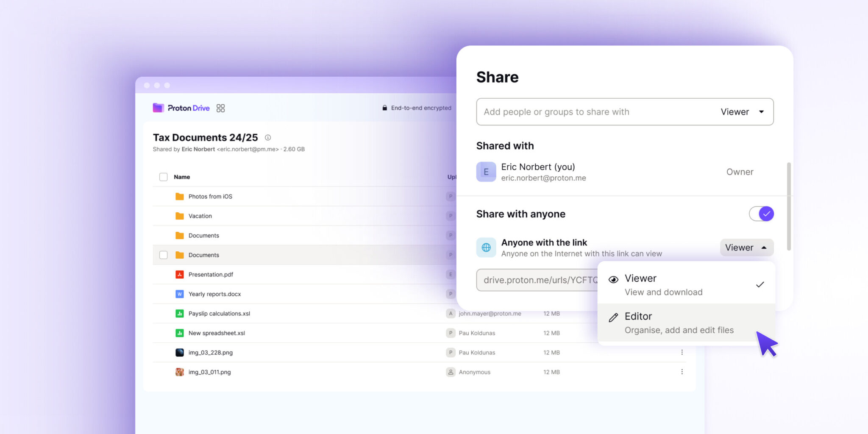Open the Photos from iOS folder
The height and width of the screenshot is (434, 868).
click(x=210, y=197)
